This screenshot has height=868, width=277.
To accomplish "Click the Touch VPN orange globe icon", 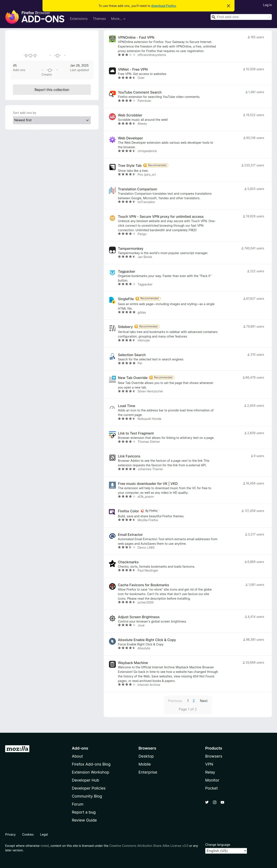I will tap(112, 218).
